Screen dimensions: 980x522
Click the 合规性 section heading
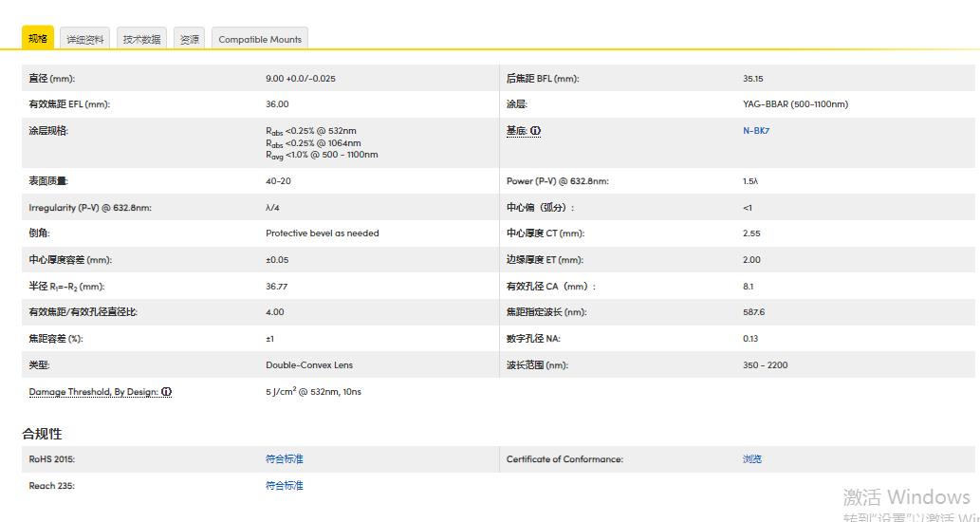coord(43,434)
